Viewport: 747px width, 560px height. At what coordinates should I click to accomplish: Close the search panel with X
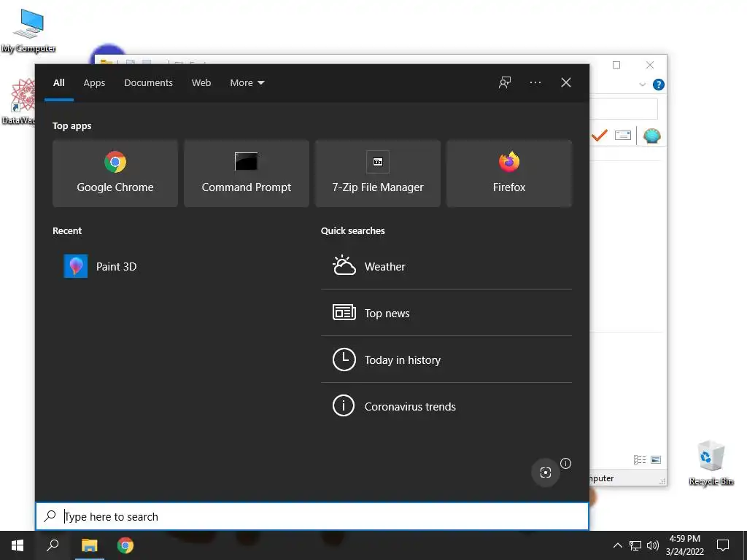565,82
